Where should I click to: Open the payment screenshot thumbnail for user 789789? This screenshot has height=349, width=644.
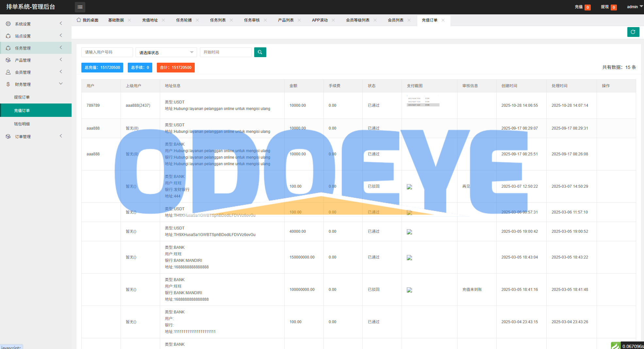click(423, 102)
